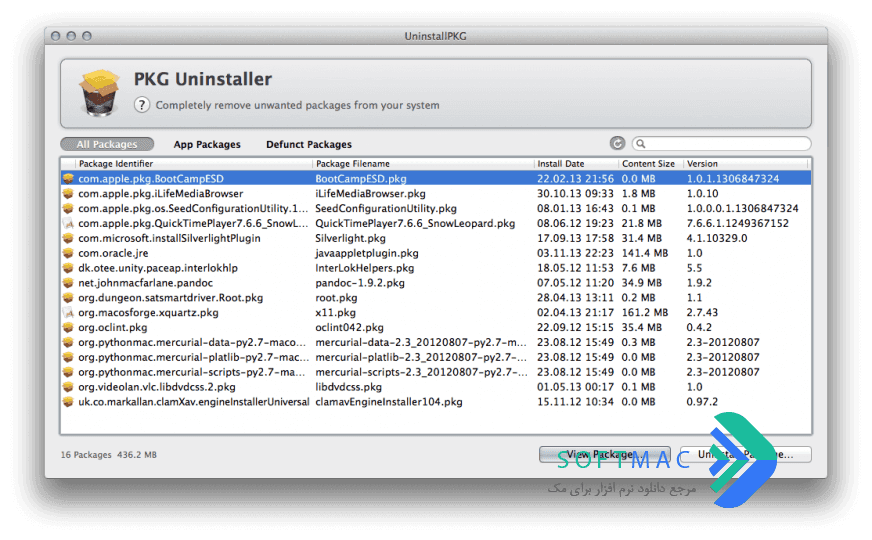Click install date 15.11.12 10:34
The image size is (872, 540).
575,402
